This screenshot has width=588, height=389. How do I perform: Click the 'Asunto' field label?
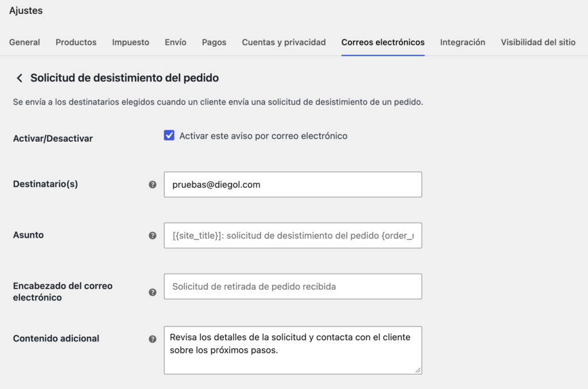[29, 235]
